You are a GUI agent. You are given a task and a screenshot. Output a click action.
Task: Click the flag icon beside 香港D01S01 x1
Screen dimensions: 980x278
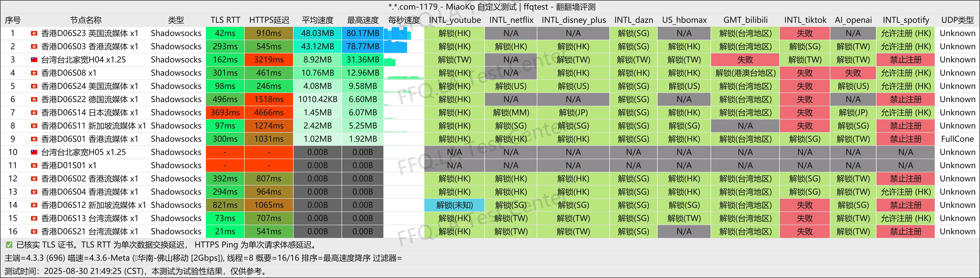click(34, 166)
